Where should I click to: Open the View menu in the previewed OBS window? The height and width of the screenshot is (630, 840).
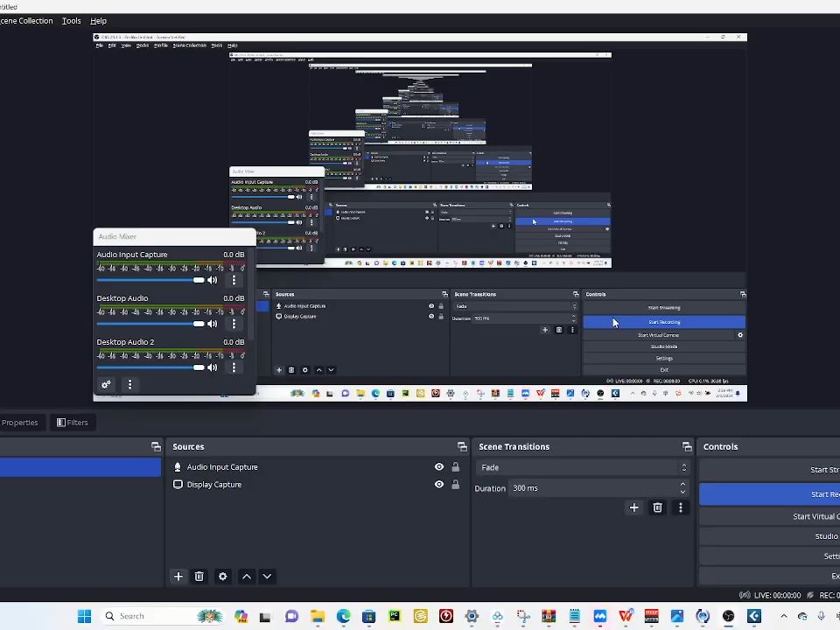(126, 45)
